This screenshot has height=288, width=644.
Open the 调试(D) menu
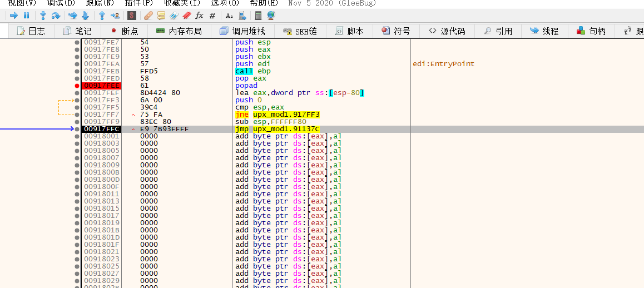click(61, 3)
